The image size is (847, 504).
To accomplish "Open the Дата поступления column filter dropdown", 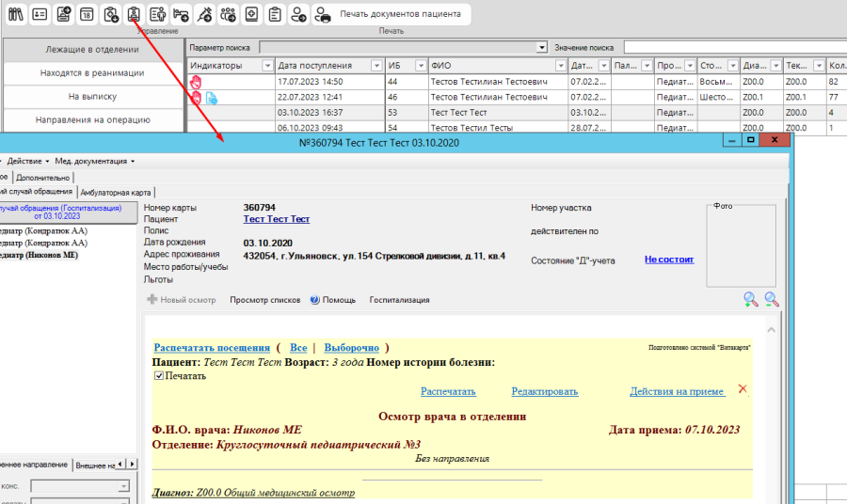I will [x=376, y=66].
